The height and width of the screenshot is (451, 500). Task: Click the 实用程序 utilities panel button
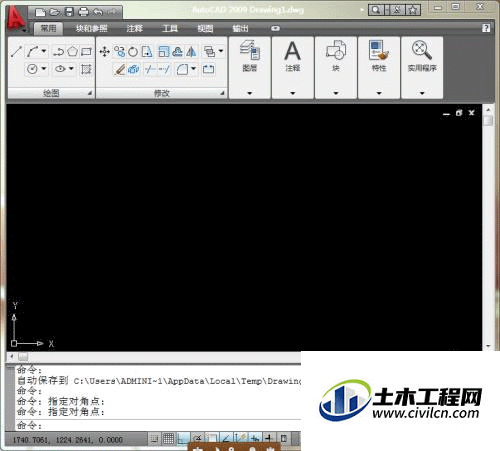(x=422, y=56)
